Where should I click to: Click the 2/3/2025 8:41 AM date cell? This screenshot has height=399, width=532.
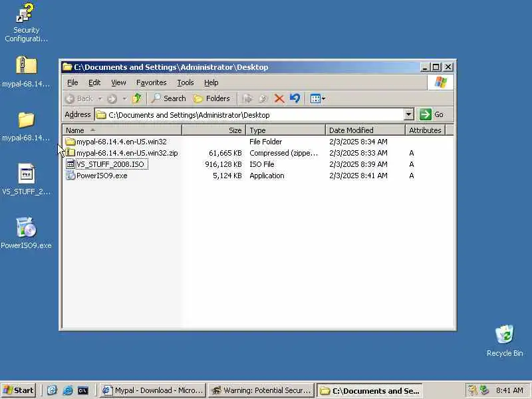point(358,176)
